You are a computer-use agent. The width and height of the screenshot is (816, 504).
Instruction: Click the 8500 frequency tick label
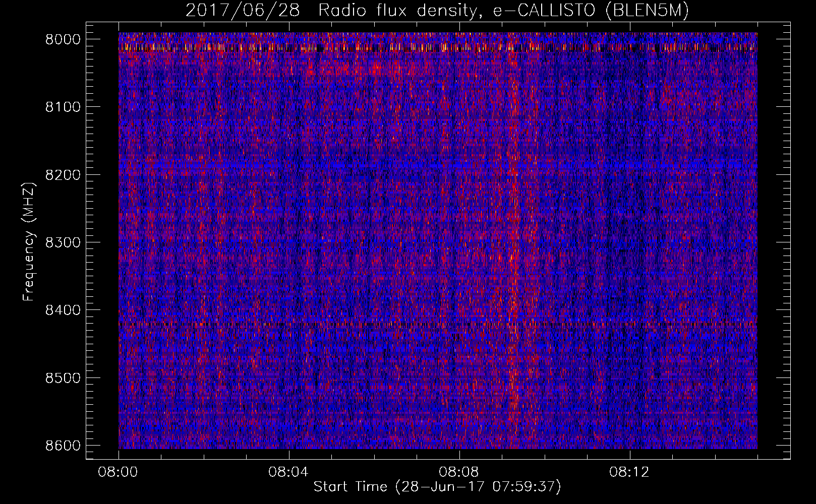[63, 378]
